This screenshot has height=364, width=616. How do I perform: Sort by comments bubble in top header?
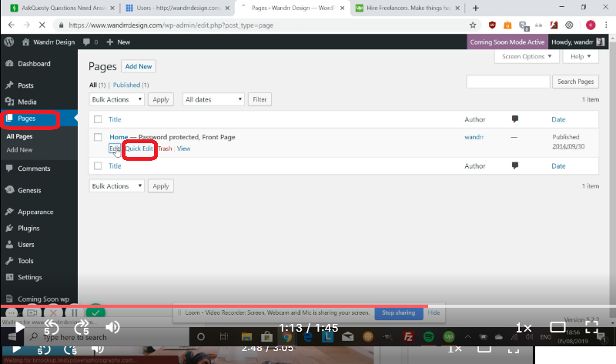(x=514, y=119)
